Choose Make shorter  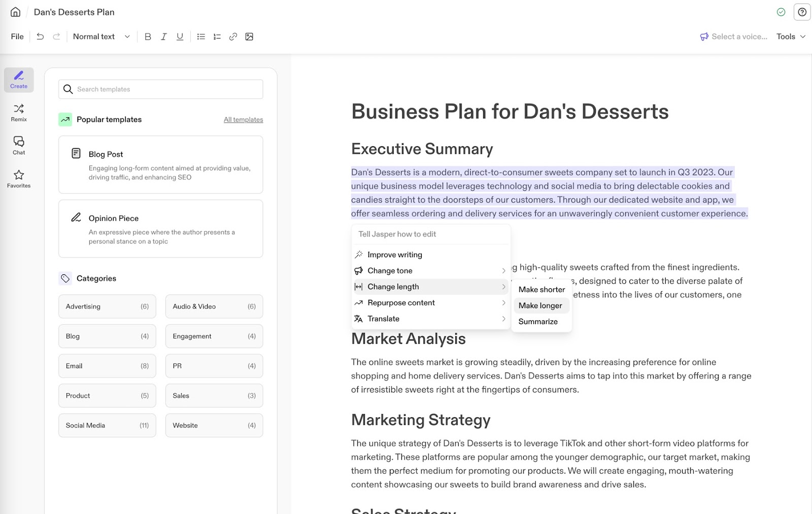pos(542,289)
